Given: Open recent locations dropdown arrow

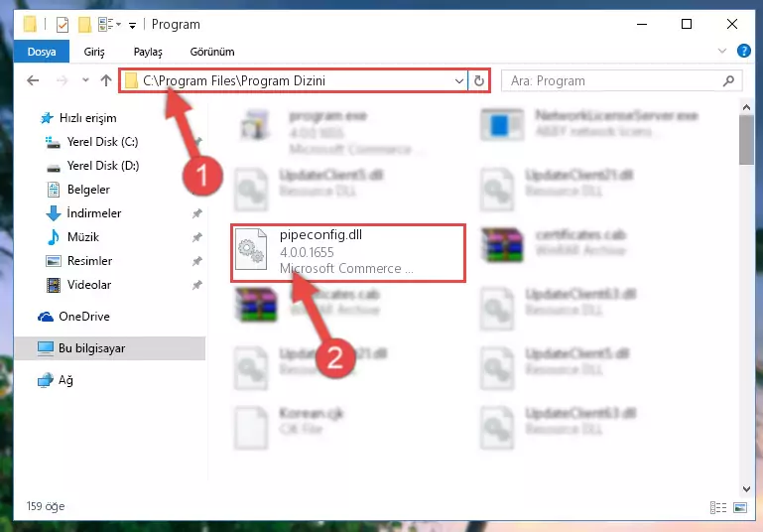Looking at the screenshot, I should 85,80.
